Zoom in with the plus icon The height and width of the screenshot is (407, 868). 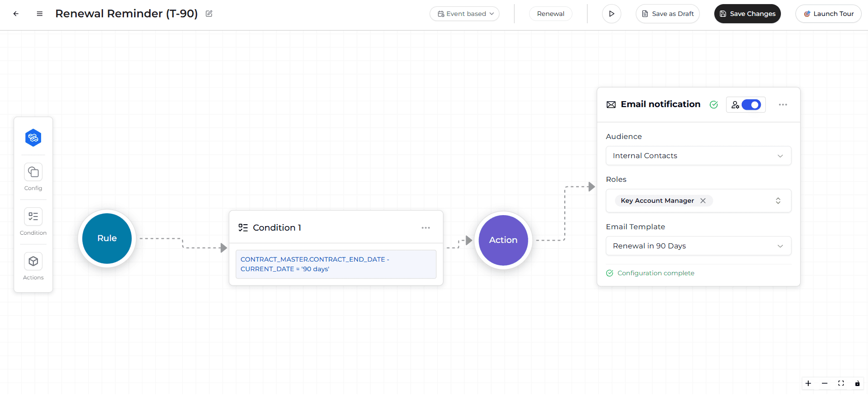coord(808,383)
